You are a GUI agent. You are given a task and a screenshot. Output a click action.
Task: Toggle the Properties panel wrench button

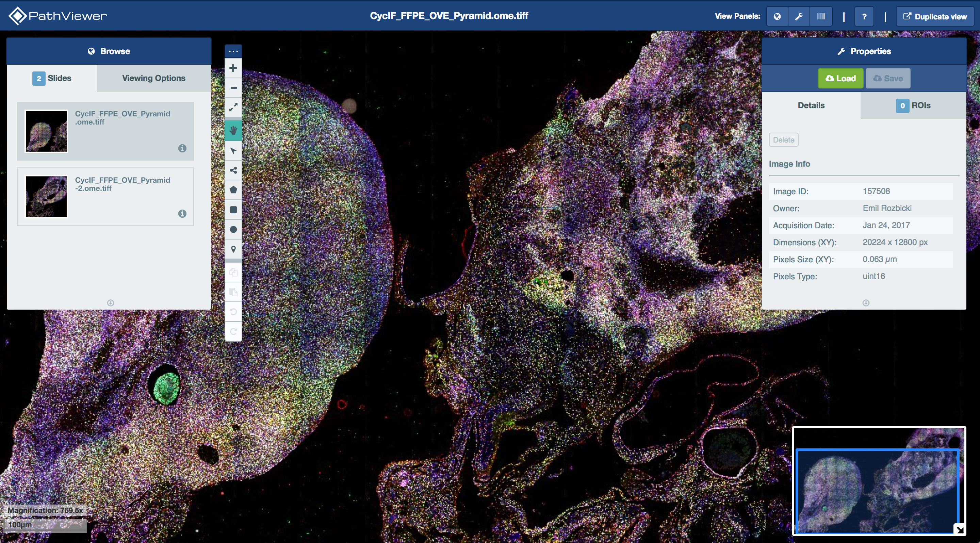799,16
